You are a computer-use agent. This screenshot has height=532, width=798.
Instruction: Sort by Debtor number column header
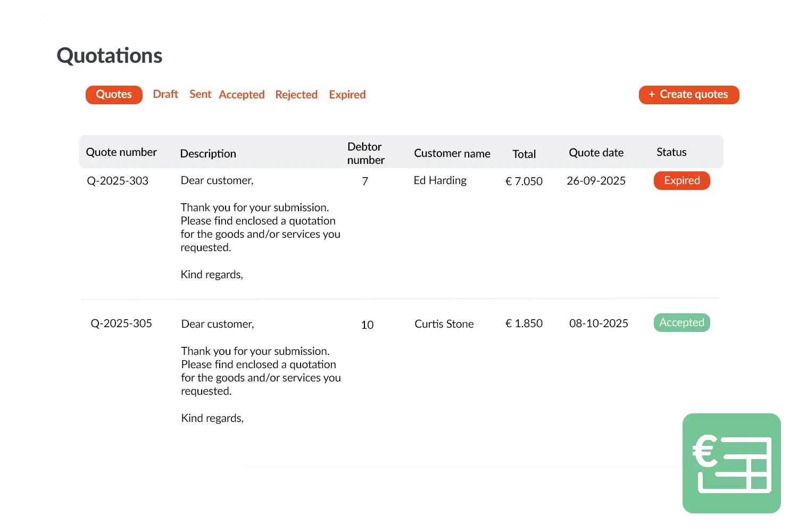pos(365,153)
